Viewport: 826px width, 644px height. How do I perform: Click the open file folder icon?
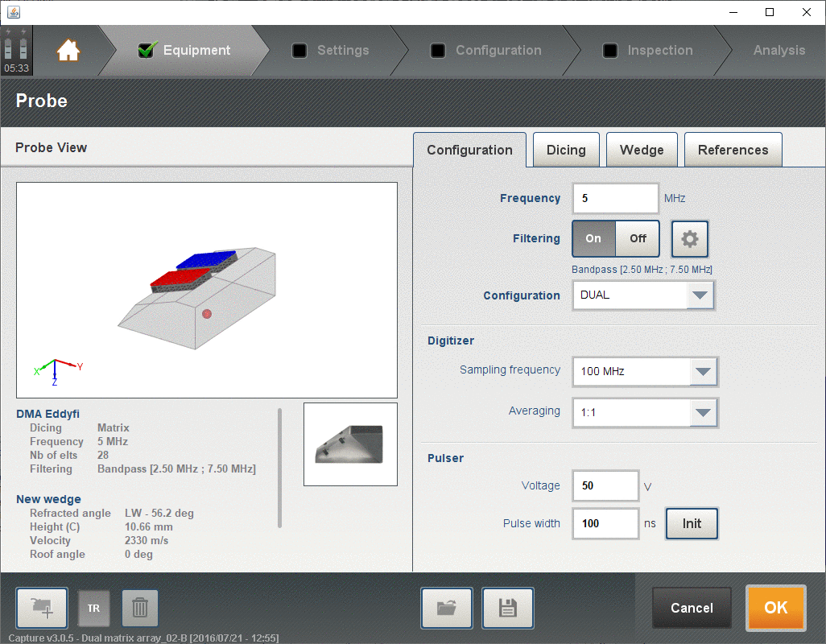point(447,608)
